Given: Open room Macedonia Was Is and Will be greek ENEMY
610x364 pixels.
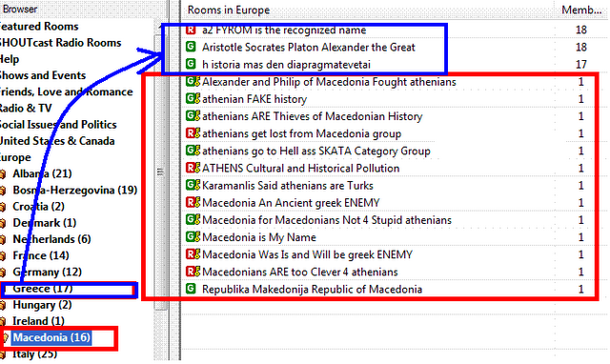Looking at the screenshot, I should click(307, 254).
